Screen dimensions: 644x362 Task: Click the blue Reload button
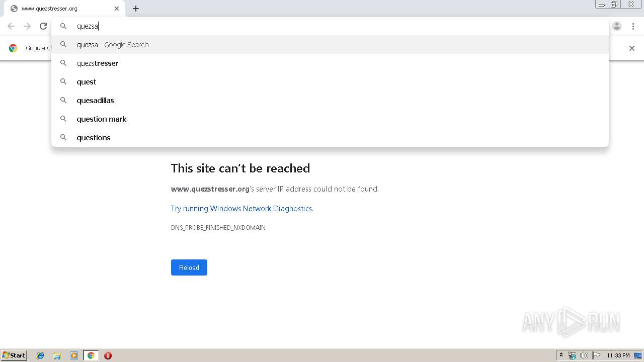189,267
